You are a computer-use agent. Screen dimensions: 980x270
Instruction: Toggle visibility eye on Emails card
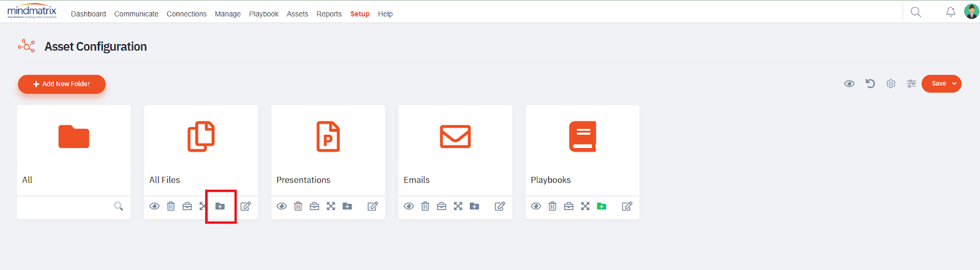[x=409, y=206]
